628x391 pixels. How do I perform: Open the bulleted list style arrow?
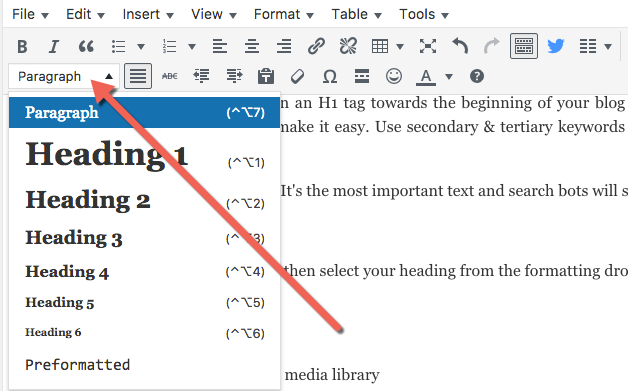point(141,47)
